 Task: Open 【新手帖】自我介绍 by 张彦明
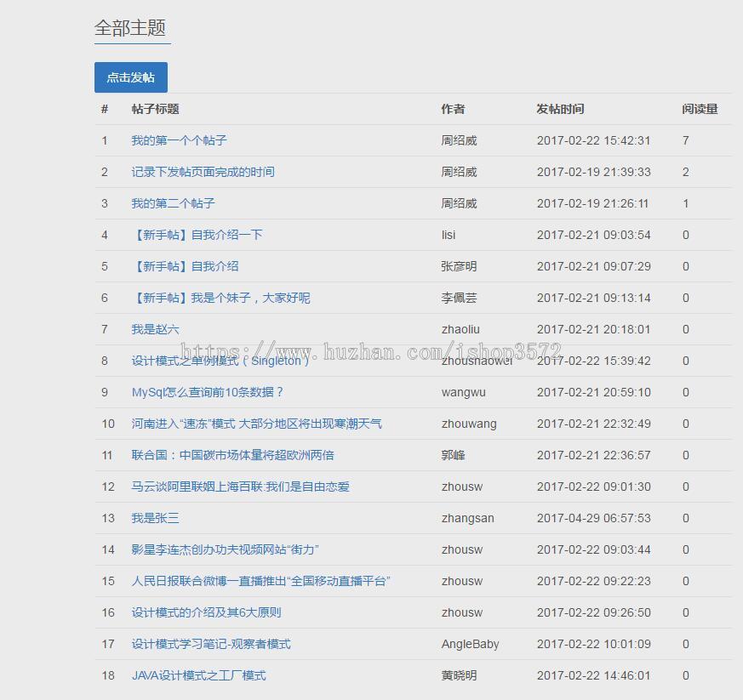pyautogui.click(x=186, y=266)
